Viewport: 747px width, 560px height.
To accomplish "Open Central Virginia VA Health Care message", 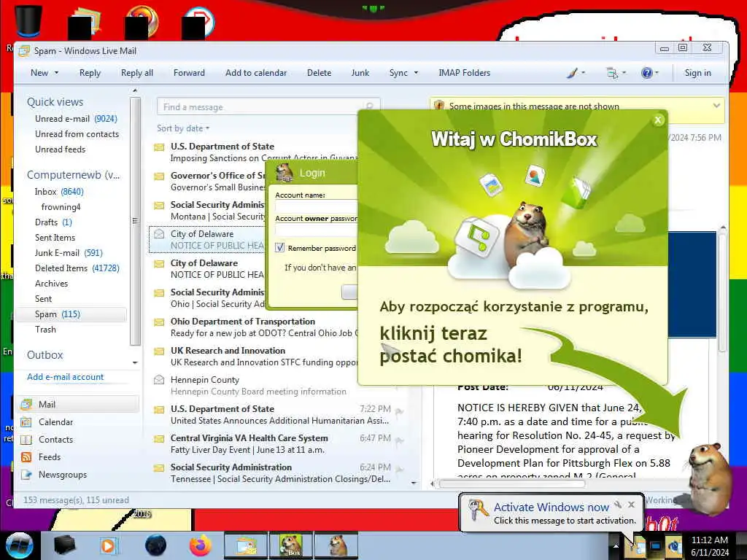I will 279,443.
